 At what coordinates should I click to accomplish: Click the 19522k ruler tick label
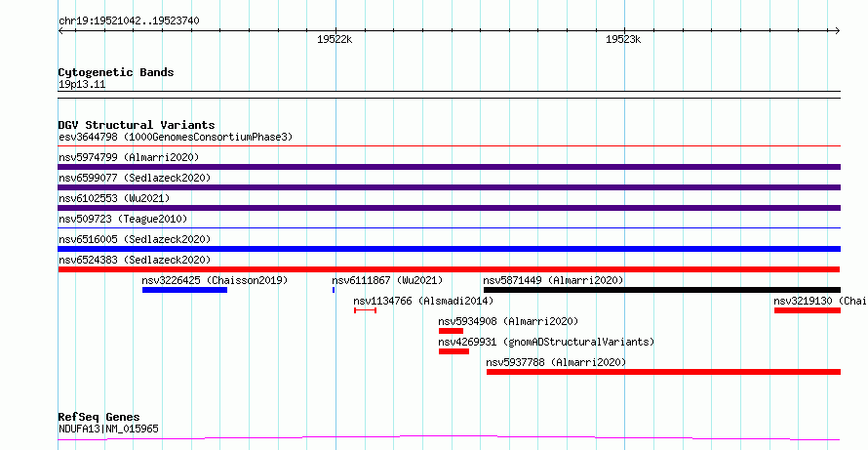(335, 39)
